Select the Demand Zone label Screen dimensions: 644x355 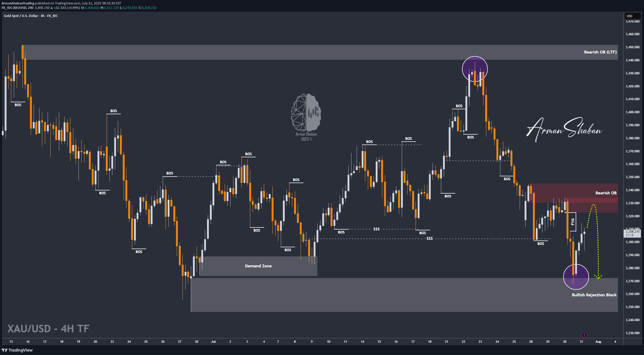[258, 266]
